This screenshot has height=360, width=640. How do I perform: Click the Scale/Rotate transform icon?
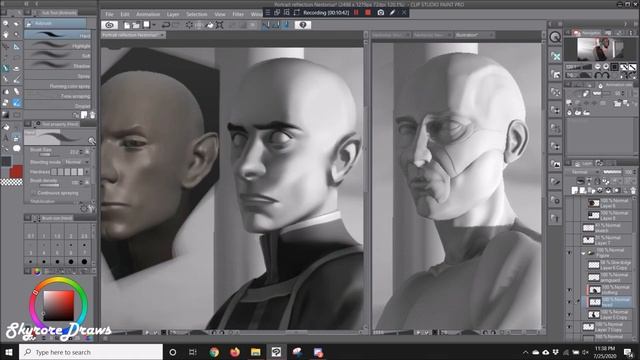(220, 25)
